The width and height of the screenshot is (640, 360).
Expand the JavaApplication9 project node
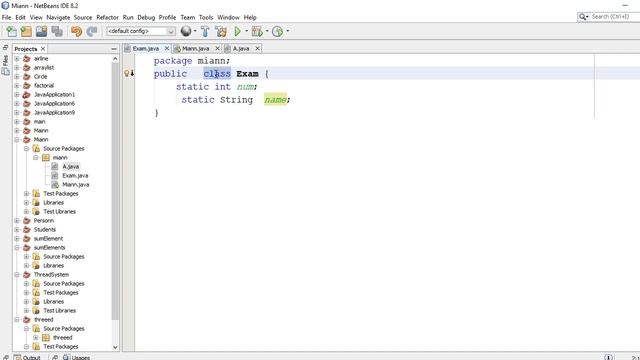17,113
